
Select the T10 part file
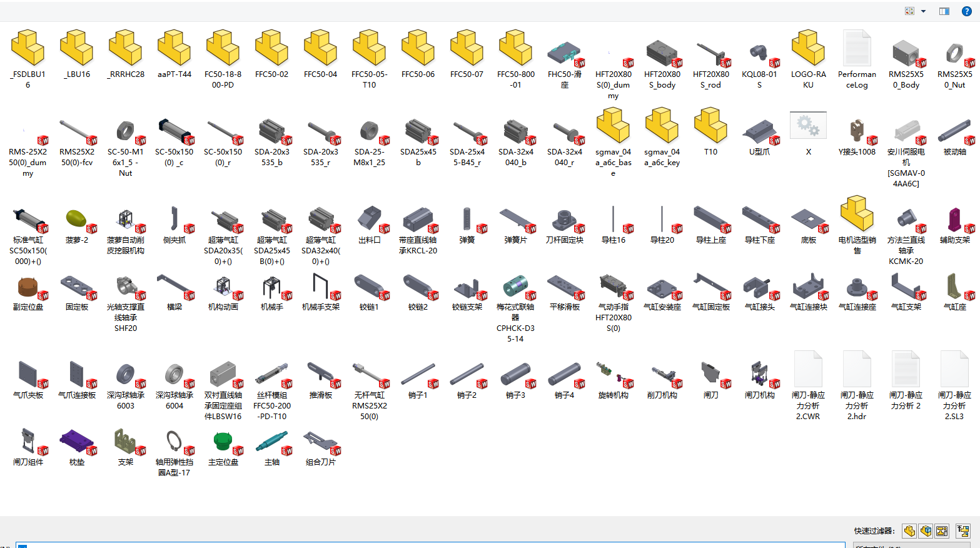tap(711, 133)
